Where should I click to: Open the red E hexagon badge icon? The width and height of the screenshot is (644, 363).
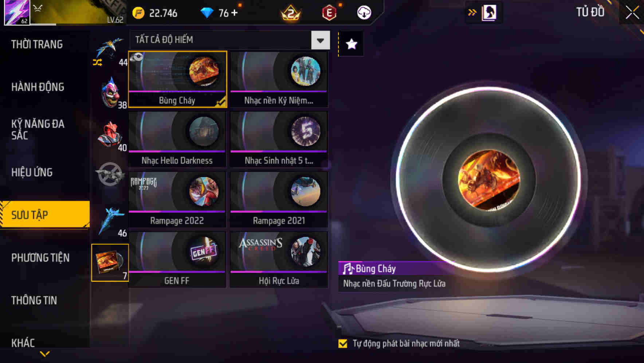coord(329,13)
